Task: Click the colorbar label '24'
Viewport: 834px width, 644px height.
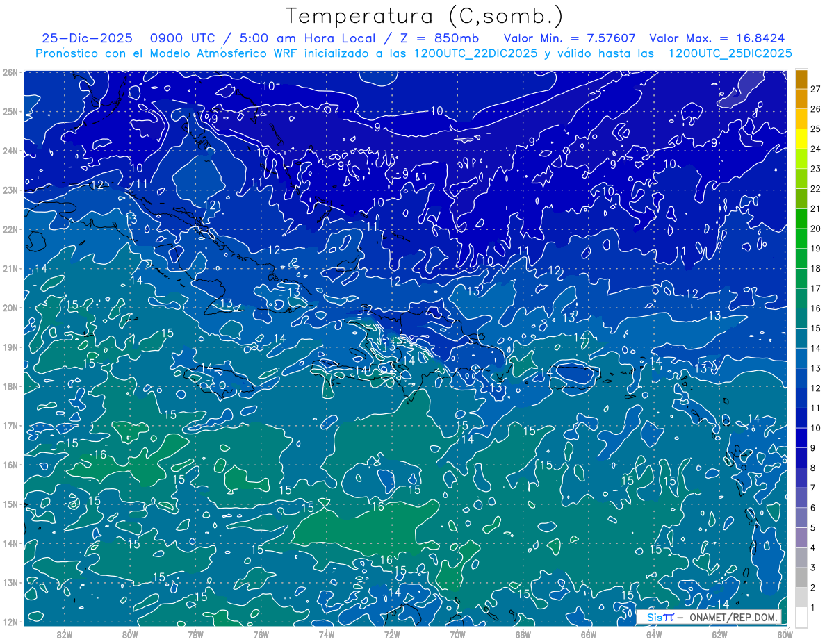Action: point(815,149)
